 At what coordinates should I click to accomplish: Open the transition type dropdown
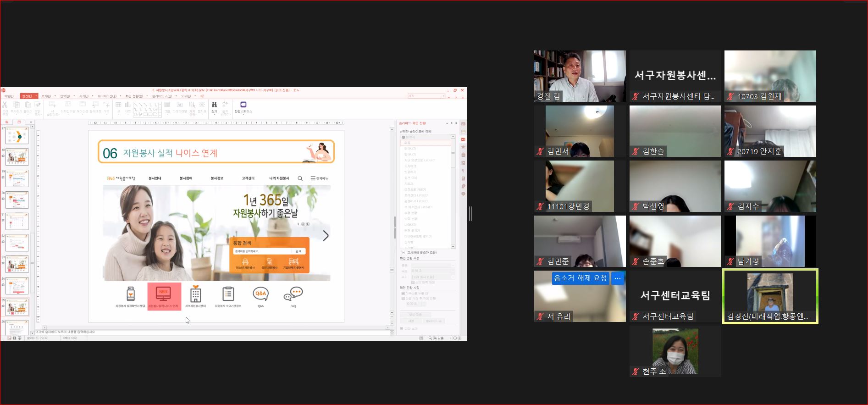coord(453,265)
